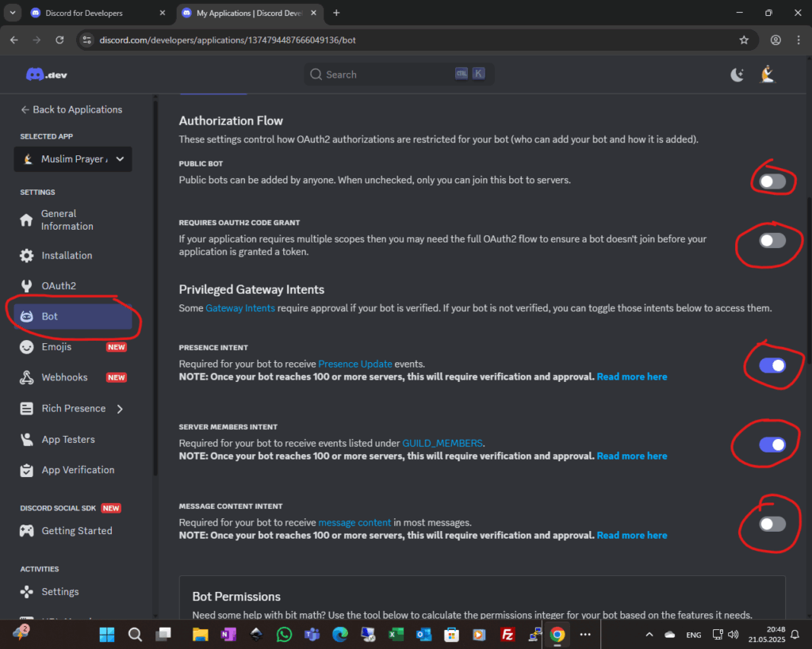
Task: Click the Search field in Discord header
Action: pyautogui.click(x=399, y=74)
